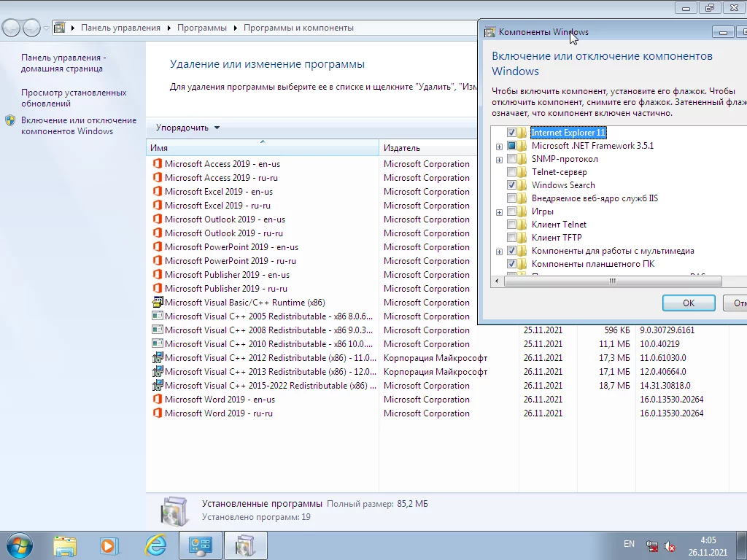Image resolution: width=747 pixels, height=560 pixels.
Task: Open the breadcrumb arrow before Панель управления
Action: point(72,28)
